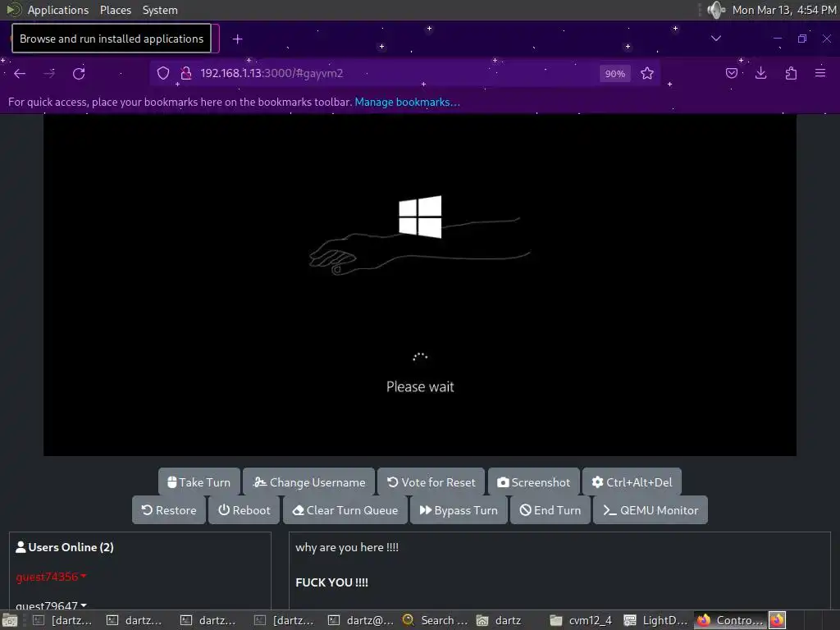Take a VM Screenshot
Viewport: 840px width, 630px height.
(533, 482)
